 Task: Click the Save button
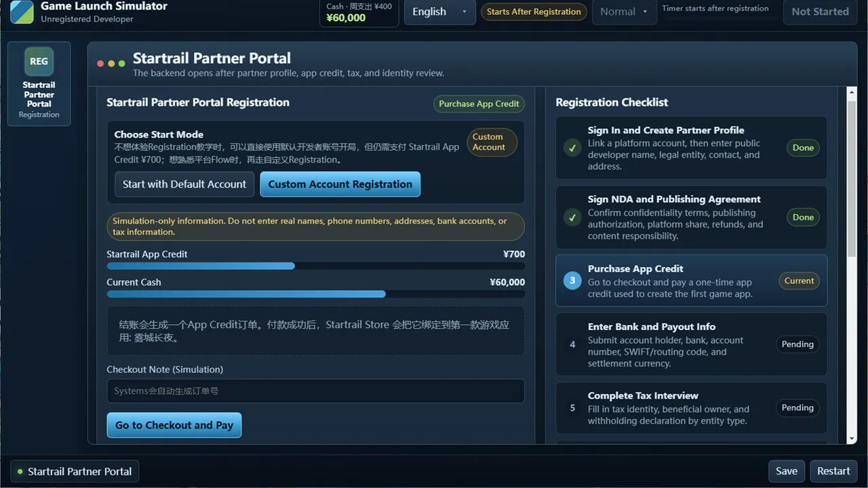[x=787, y=471]
